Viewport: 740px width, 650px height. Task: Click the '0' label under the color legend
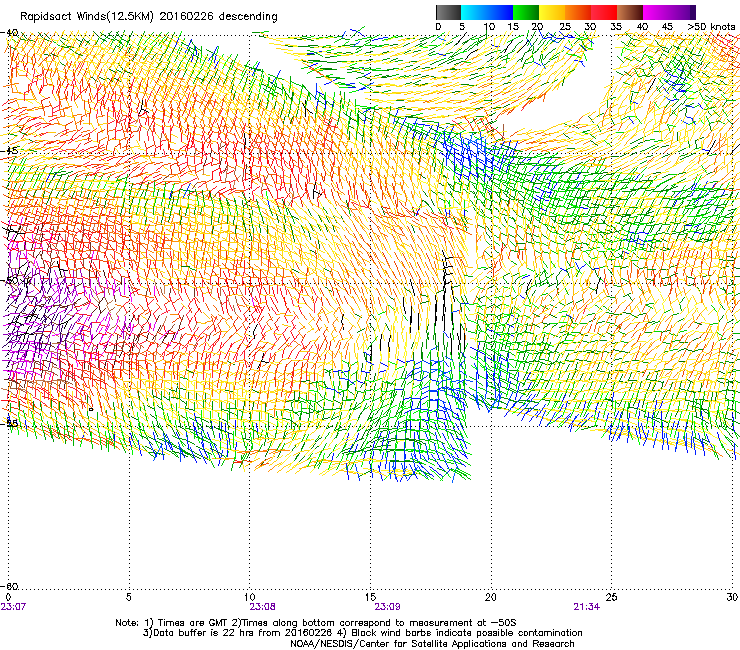pos(438,27)
